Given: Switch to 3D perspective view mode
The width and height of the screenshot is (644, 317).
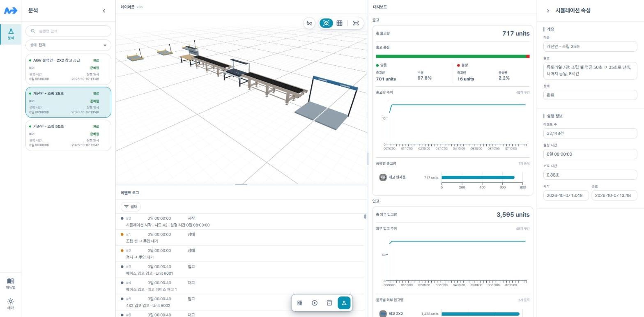Looking at the screenshot, I should click(x=326, y=23).
